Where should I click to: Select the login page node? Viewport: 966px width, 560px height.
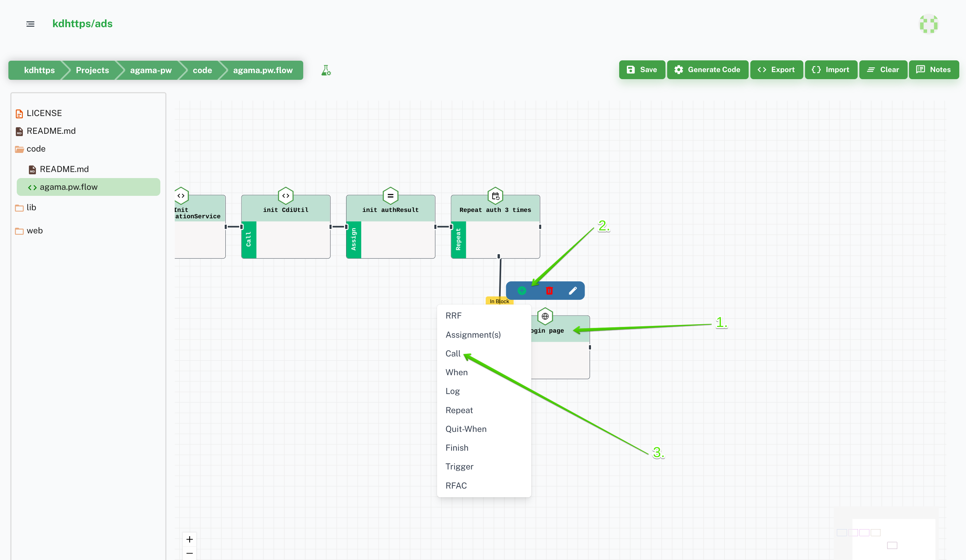point(560,347)
